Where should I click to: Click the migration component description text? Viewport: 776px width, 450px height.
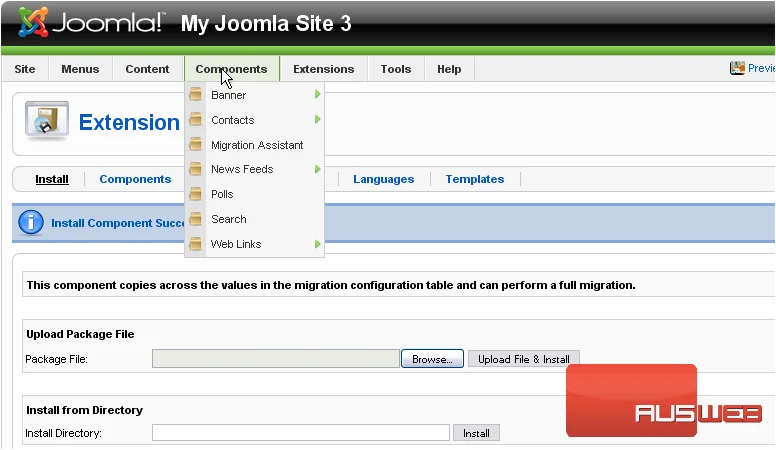[331, 285]
